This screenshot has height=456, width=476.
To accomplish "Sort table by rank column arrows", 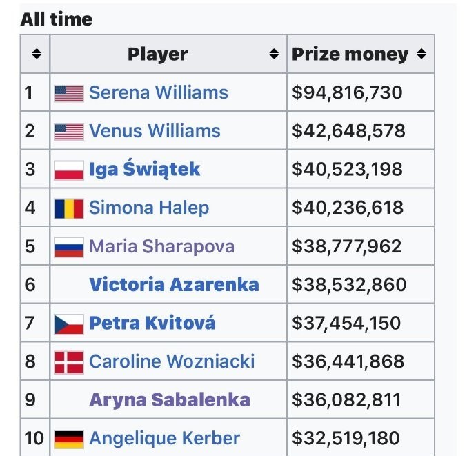I will tap(37, 54).
